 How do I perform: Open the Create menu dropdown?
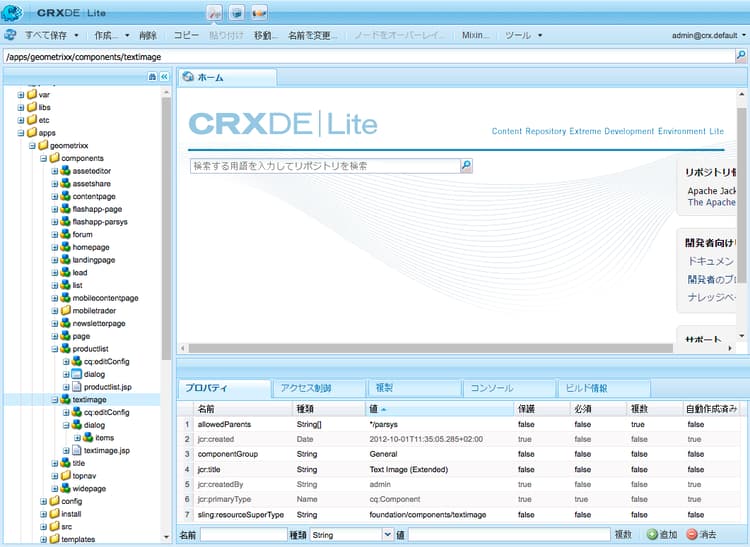point(111,35)
